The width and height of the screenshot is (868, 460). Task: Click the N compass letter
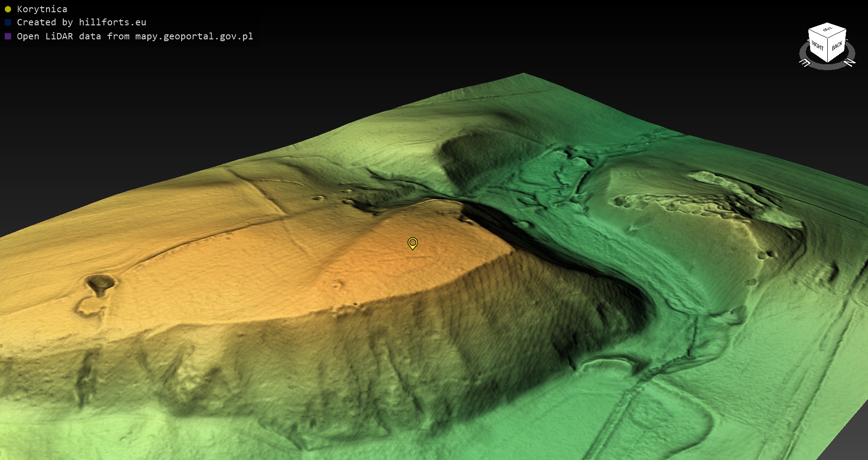850,62
